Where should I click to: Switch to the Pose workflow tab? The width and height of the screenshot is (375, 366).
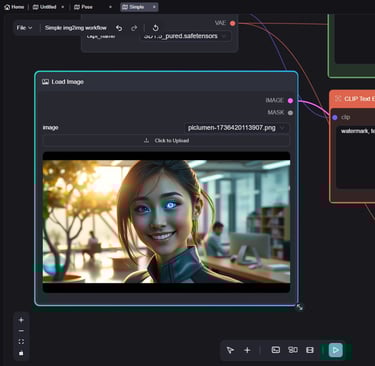(x=83, y=7)
